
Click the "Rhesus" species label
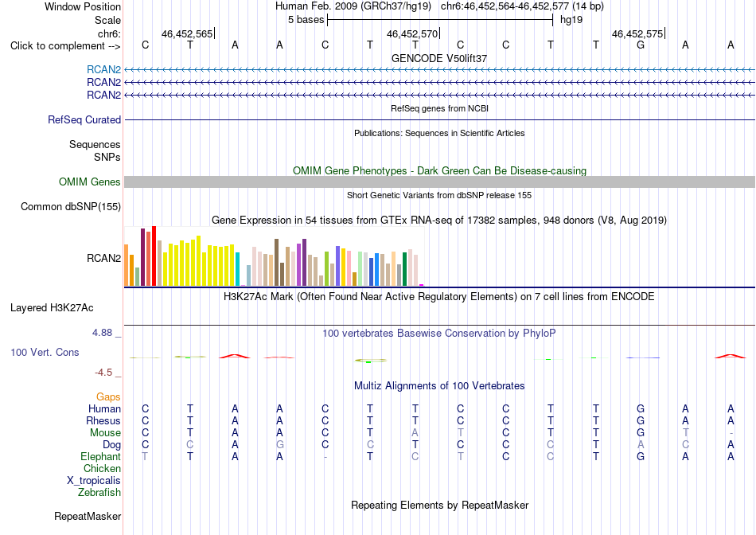[x=103, y=420]
